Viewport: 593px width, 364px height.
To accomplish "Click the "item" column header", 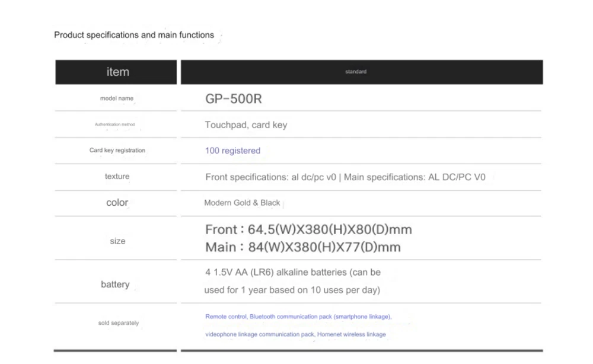I will pos(117,72).
